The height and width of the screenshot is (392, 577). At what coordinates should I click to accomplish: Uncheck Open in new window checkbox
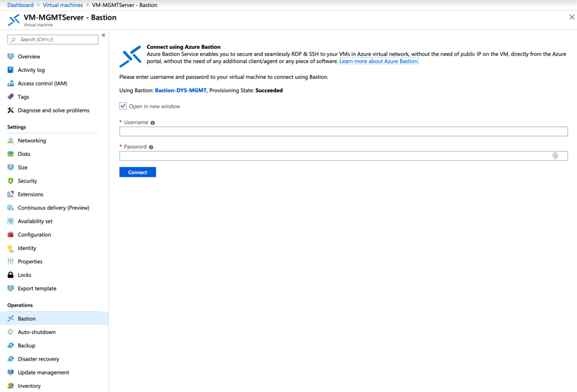point(123,106)
